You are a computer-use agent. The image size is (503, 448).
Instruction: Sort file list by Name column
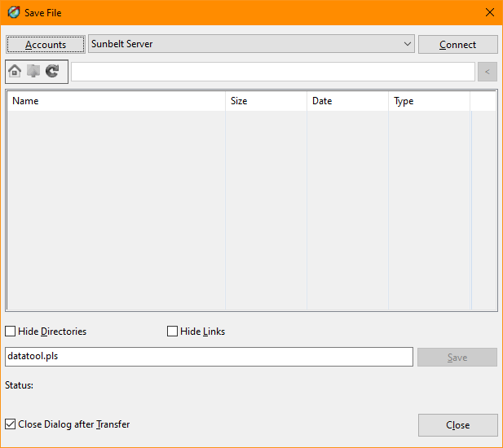[116, 101]
